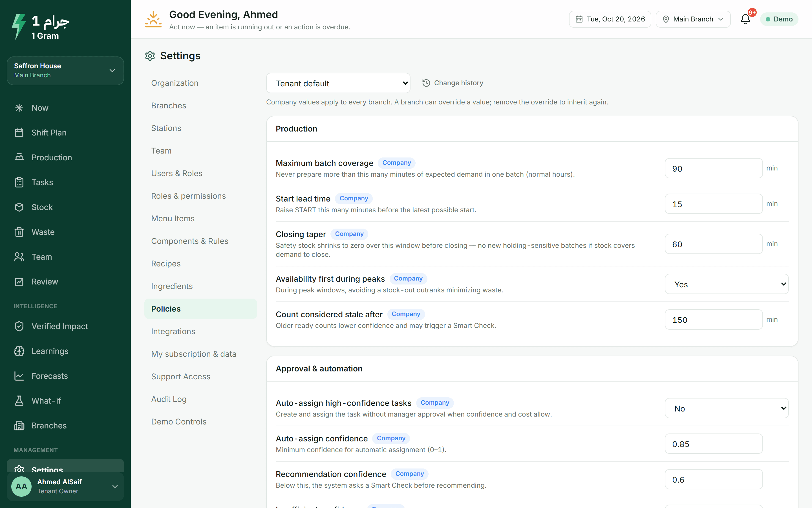This screenshot has width=812, height=508.
Task: Click the Waste trash bin icon
Action: (x=19, y=232)
